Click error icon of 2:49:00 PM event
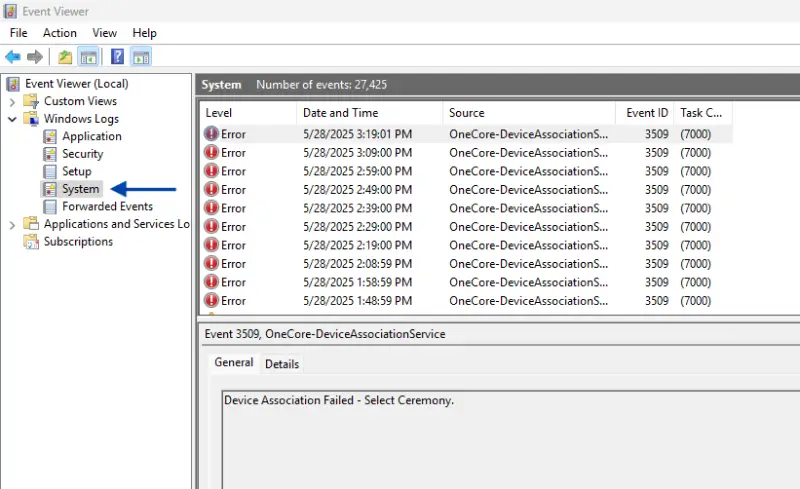 click(211, 189)
